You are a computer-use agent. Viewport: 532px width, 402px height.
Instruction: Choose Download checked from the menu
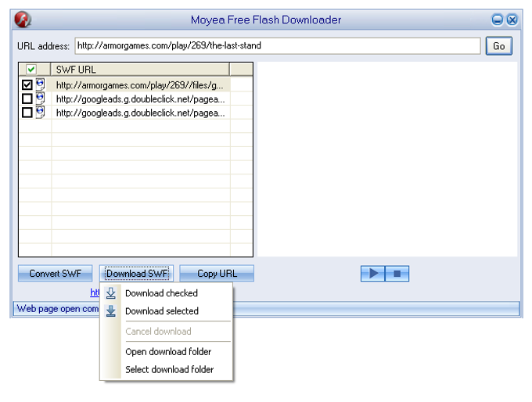pyautogui.click(x=167, y=293)
